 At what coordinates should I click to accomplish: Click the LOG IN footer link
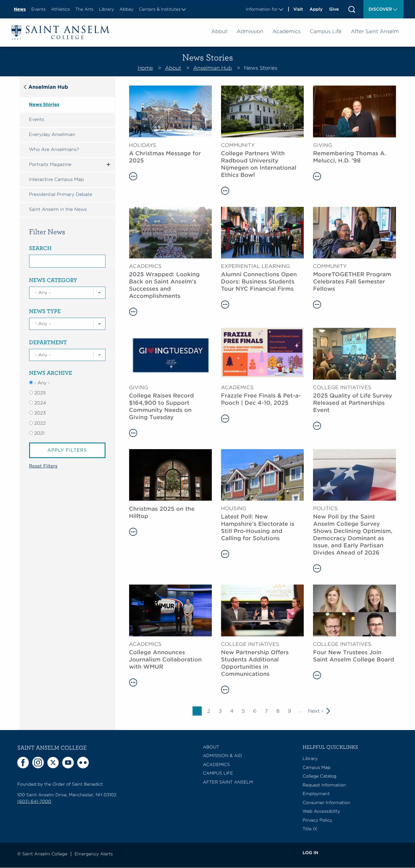(310, 852)
